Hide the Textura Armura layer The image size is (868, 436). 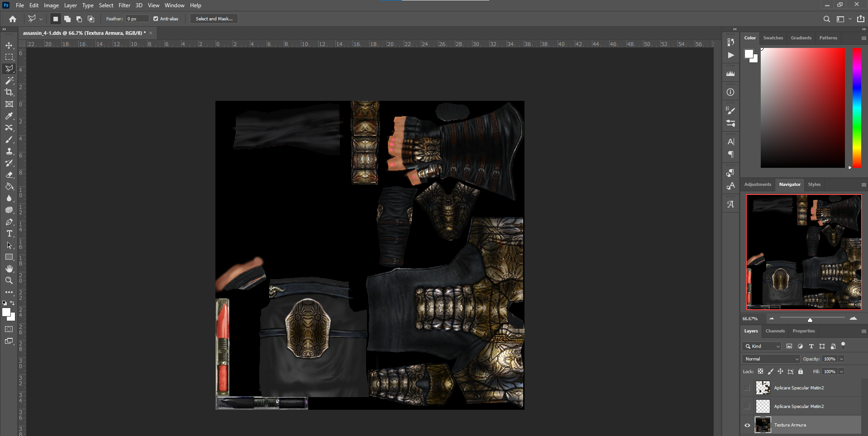(x=747, y=425)
